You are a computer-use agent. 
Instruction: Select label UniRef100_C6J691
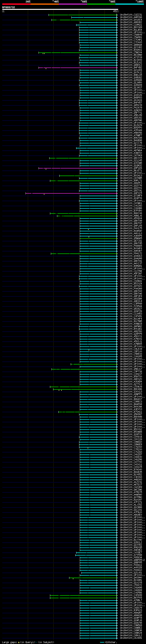(131, 638)
